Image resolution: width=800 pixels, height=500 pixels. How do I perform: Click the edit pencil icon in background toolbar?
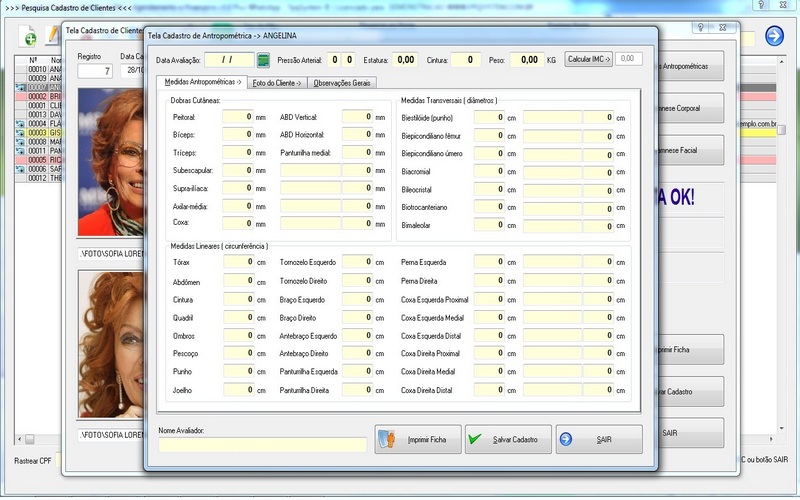(x=53, y=35)
